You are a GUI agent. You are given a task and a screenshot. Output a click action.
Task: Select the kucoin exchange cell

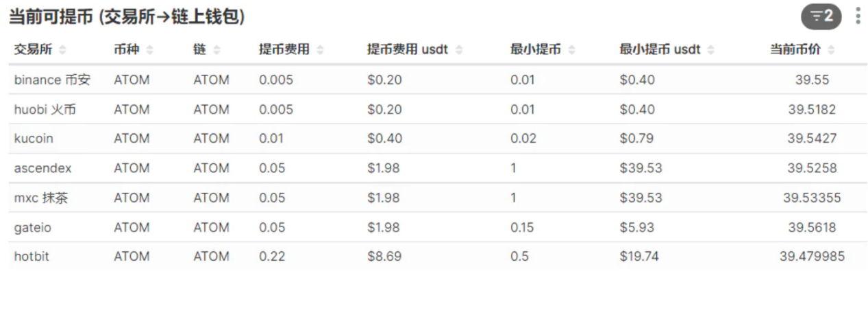(x=34, y=139)
